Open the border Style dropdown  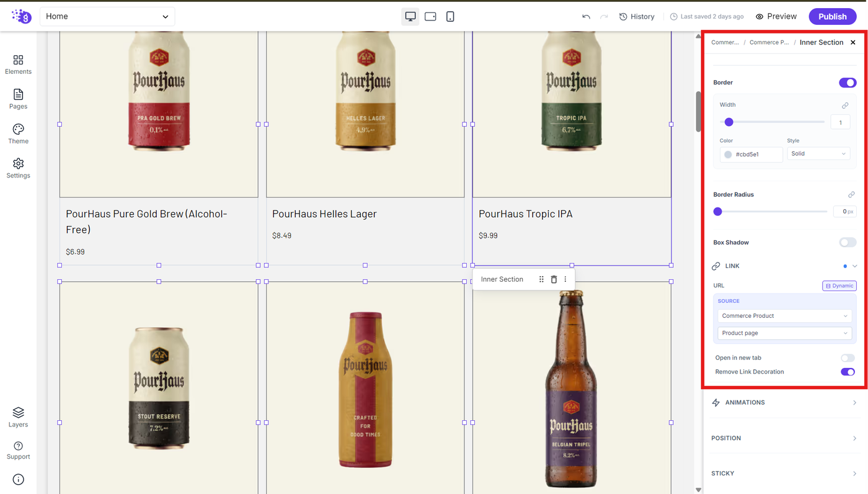pos(818,154)
